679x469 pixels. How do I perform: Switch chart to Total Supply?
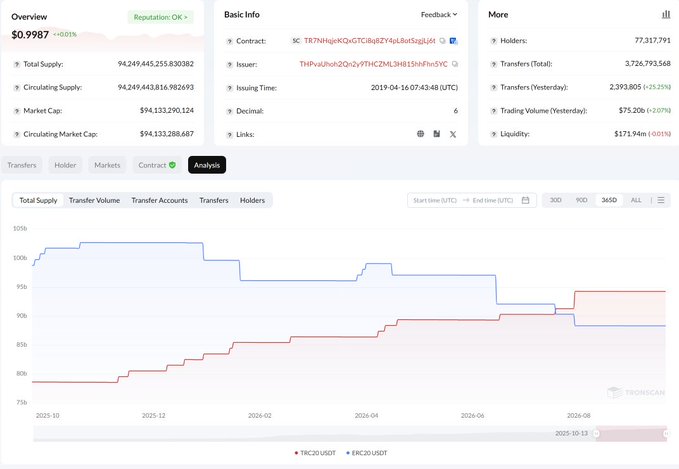coord(38,200)
